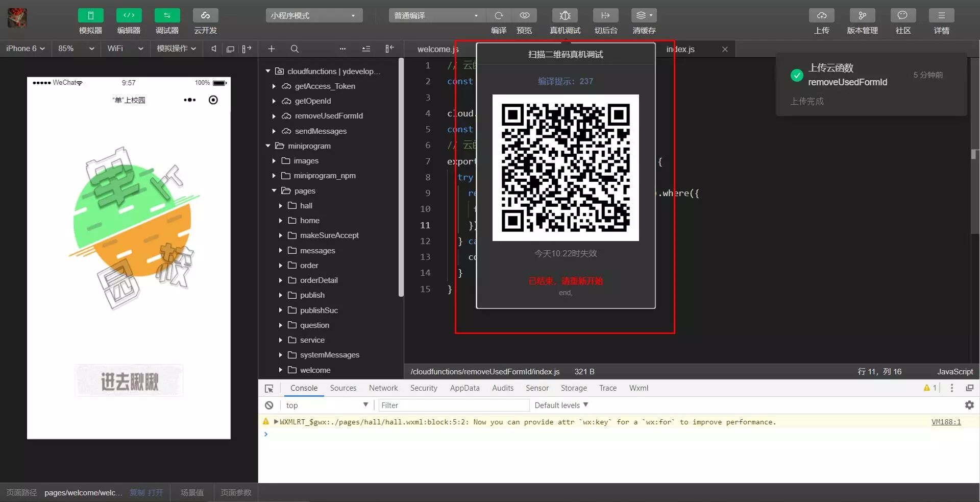The width and height of the screenshot is (980, 502).
Task: Expand the sendMessages cloud function
Action: click(274, 131)
